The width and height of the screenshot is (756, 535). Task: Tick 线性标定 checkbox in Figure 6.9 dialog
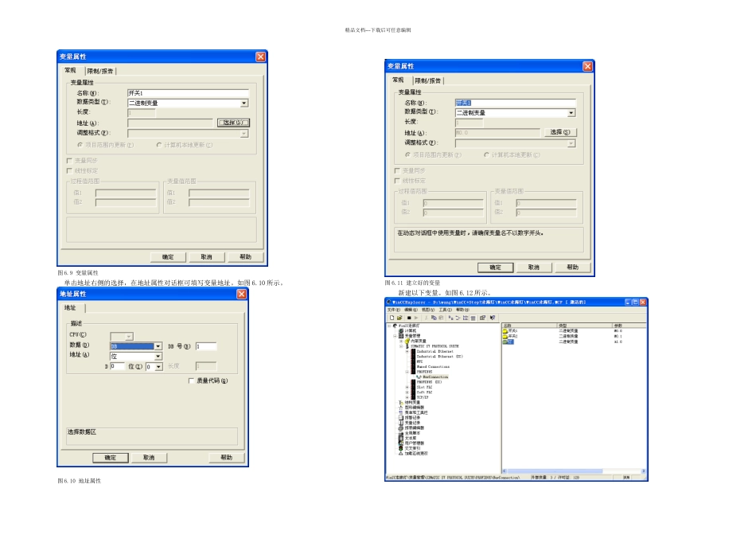[69, 171]
